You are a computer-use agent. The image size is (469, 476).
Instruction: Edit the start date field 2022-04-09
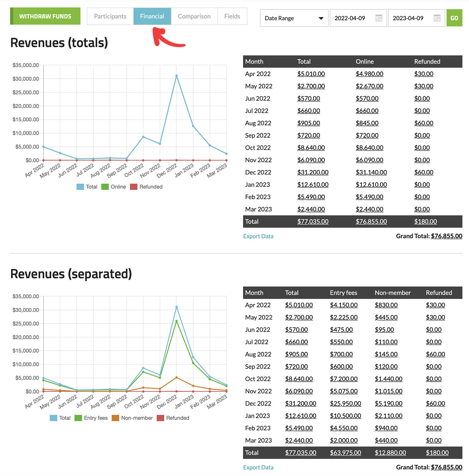coord(350,18)
